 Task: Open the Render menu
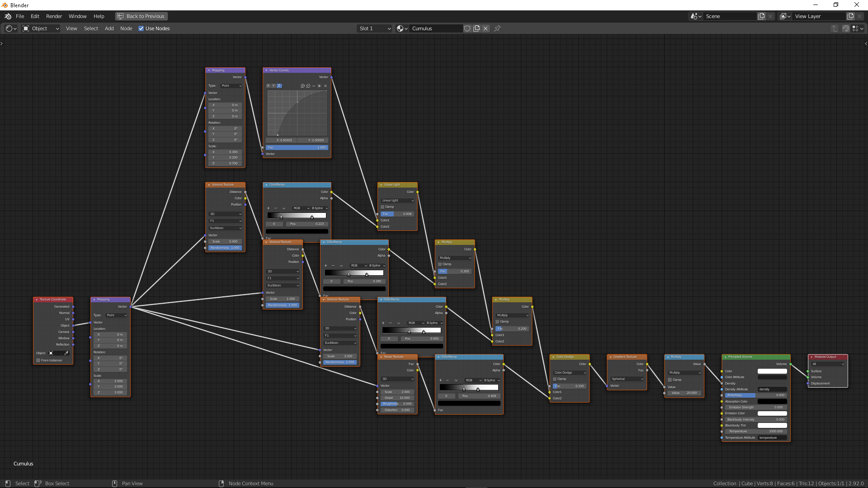point(54,16)
